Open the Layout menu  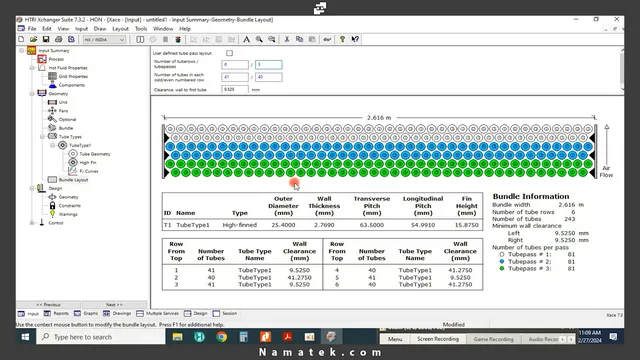point(120,29)
